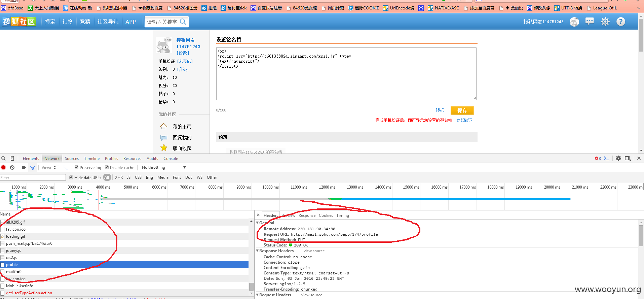Screen dimensions: 644x299
Task: Toggle the network filter funnel icon
Action: pos(33,167)
